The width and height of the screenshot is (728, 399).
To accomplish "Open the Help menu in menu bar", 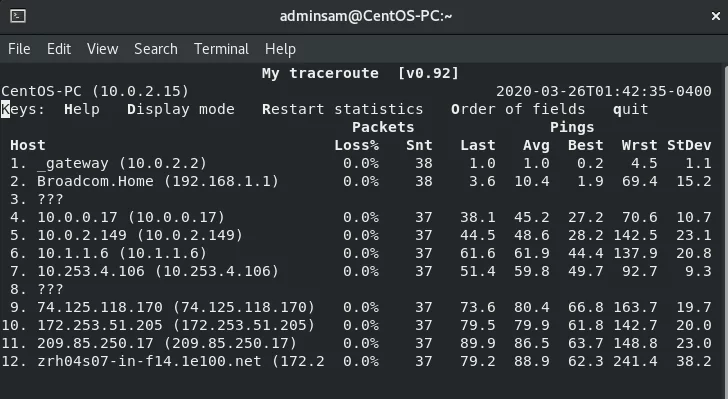I will 280,49.
